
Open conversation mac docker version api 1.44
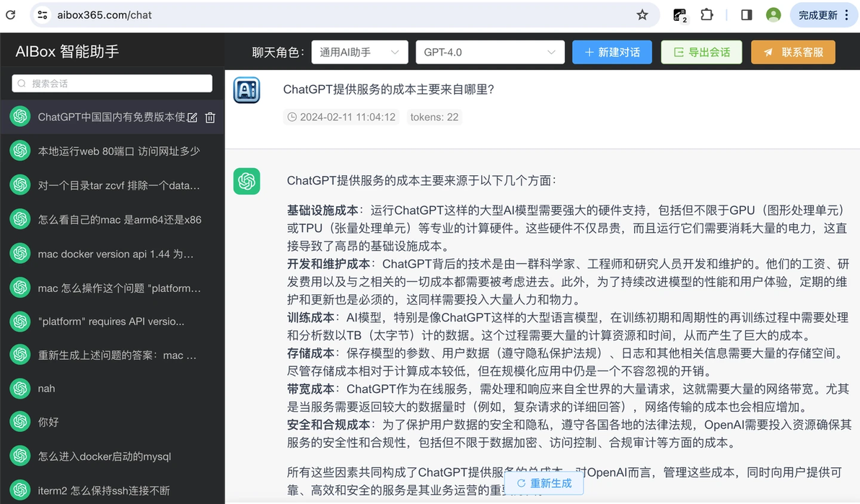[x=113, y=253]
